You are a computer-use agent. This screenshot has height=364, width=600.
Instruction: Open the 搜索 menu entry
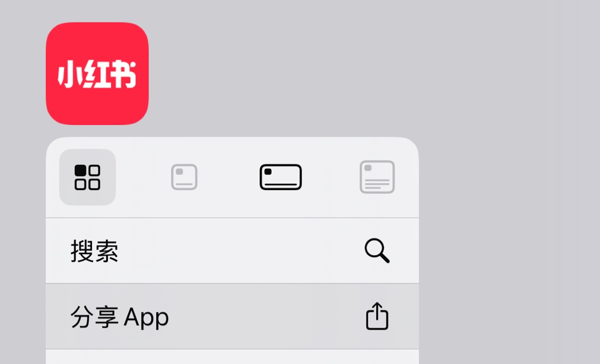coord(232,251)
